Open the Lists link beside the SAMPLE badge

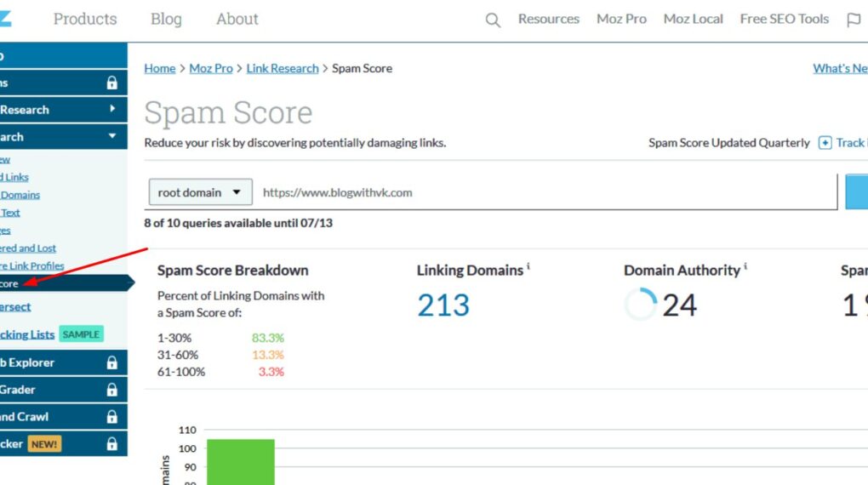point(27,334)
